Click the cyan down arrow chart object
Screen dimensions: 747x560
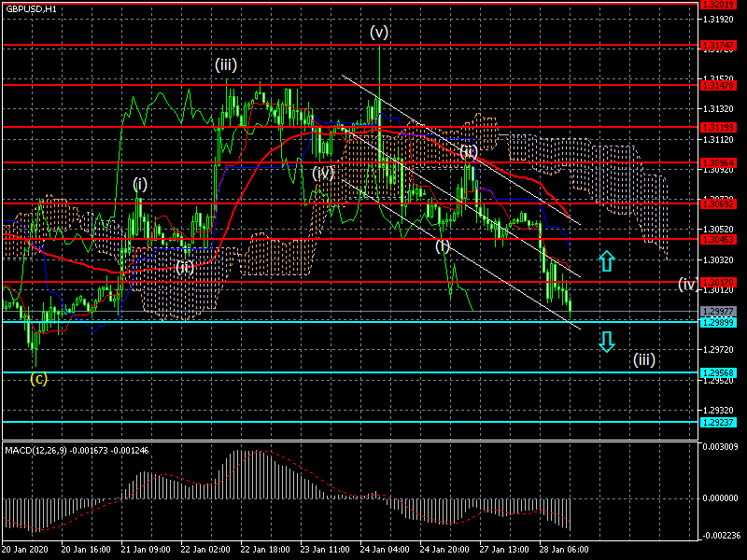(606, 342)
